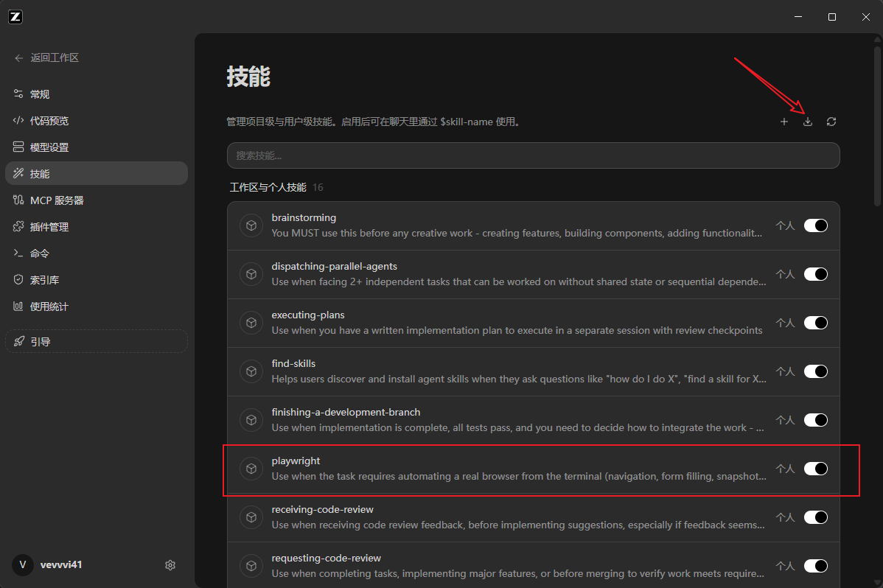Disable the playwright skill toggle
This screenshot has width=883, height=588.
pyautogui.click(x=815, y=469)
